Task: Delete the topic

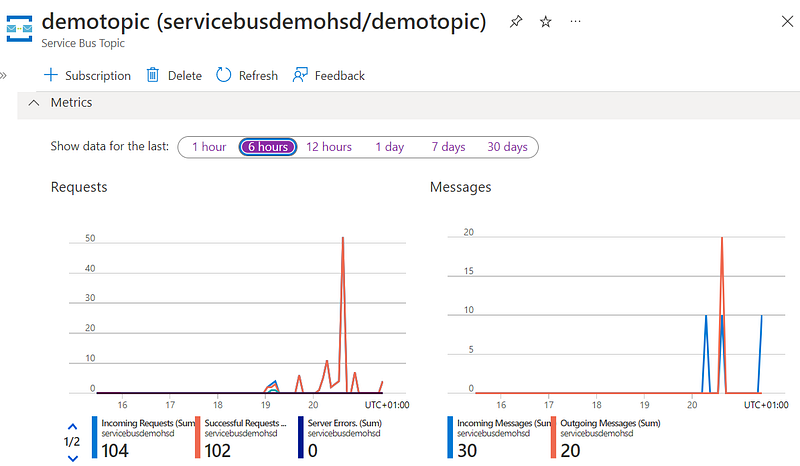Action: click(x=174, y=76)
